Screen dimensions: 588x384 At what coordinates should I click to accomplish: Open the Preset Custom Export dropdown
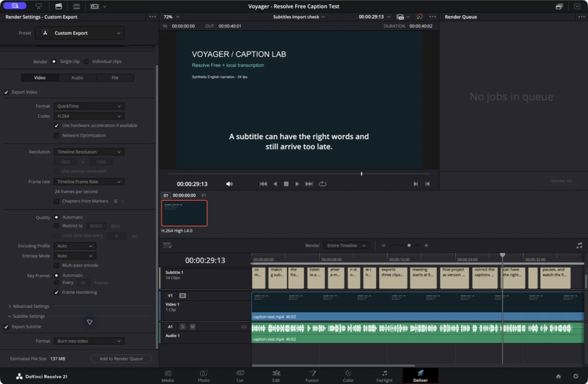(x=80, y=33)
